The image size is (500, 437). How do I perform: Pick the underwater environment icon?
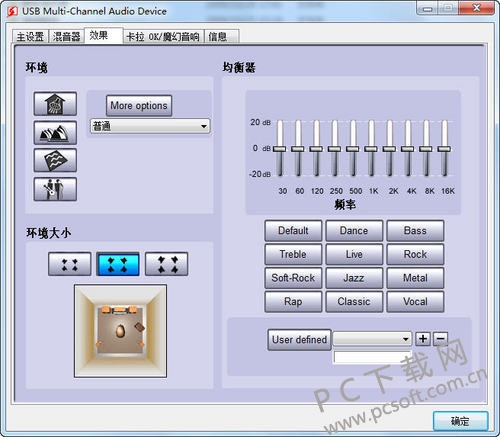[55, 160]
